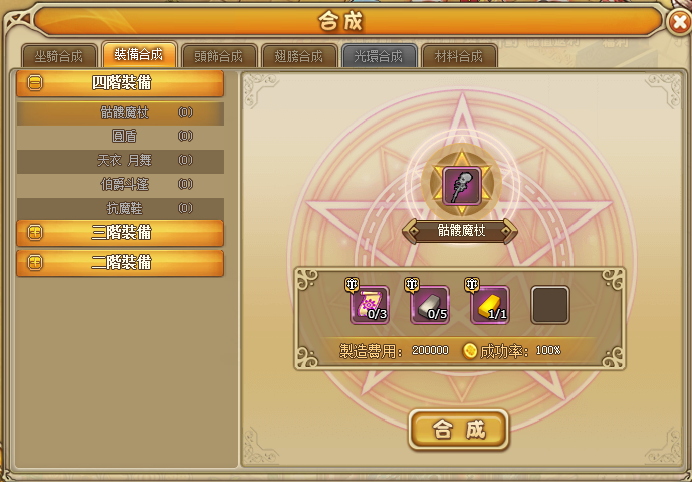Click the empty fourth material slot

pyautogui.click(x=550, y=305)
